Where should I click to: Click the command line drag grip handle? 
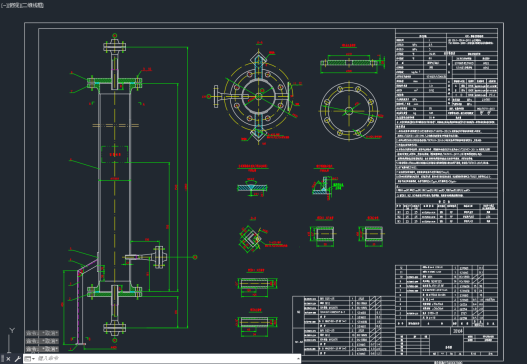pos(2,359)
